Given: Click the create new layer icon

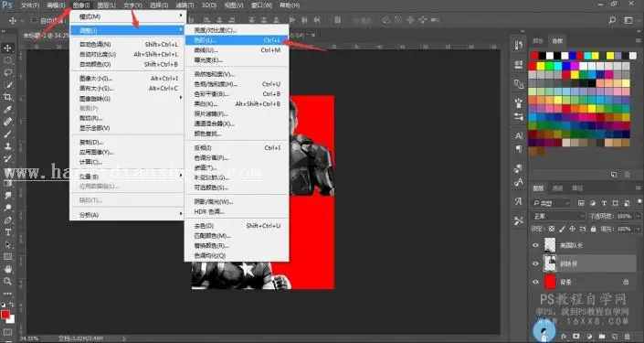Looking at the screenshot, I should point(614,336).
